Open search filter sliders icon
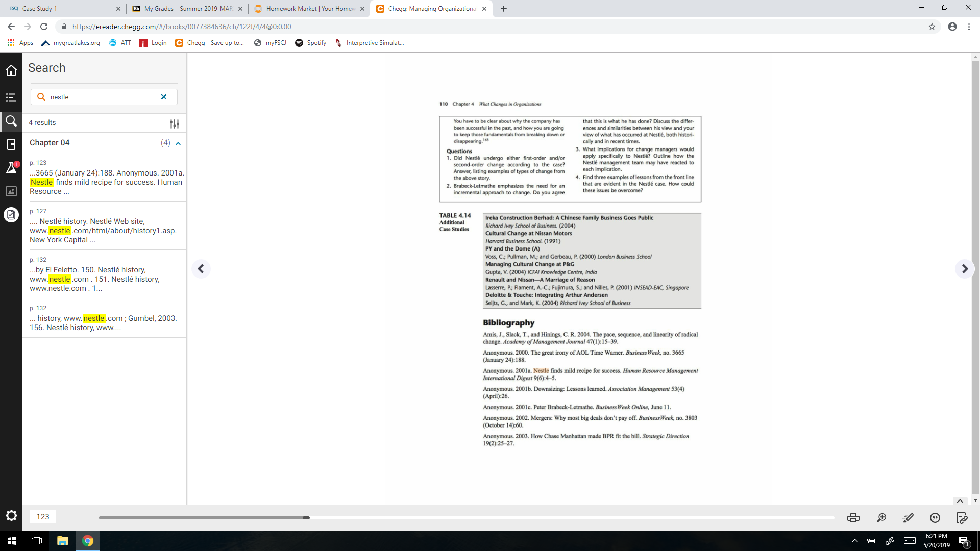Screen dimensions: 980x551 (x=175, y=123)
